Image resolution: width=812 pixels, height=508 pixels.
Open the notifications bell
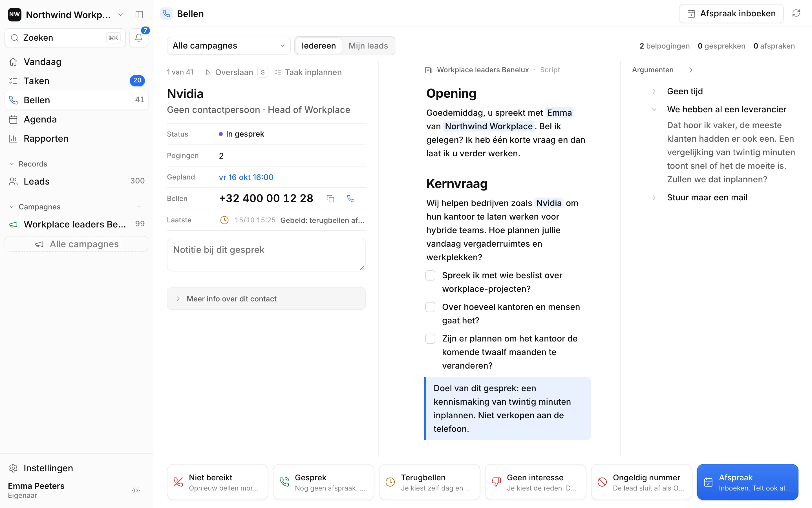pos(139,38)
